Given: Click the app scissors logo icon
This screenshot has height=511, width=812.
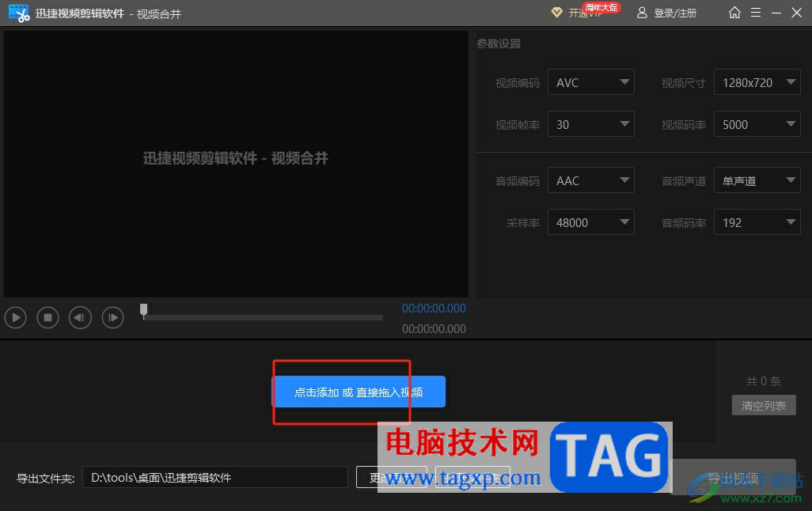Looking at the screenshot, I should click(x=19, y=13).
